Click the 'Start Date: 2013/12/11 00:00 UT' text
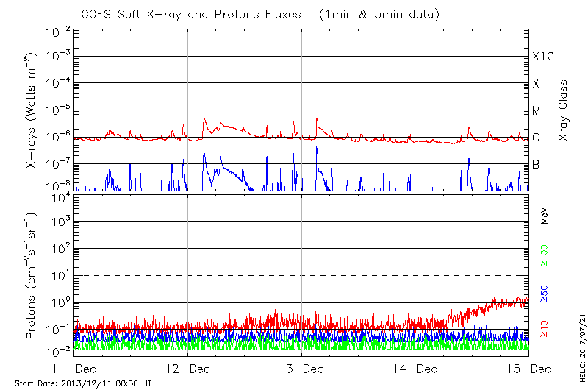588x390 pixels. tap(82, 383)
